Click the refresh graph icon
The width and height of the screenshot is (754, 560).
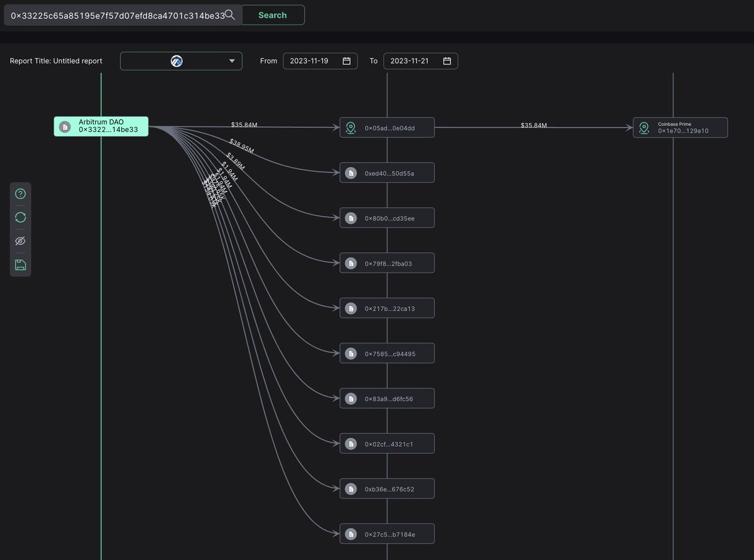pos(20,217)
